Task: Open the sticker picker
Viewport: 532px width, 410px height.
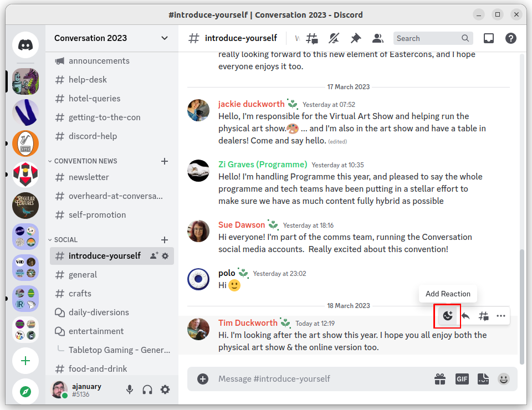Action: 483,379
